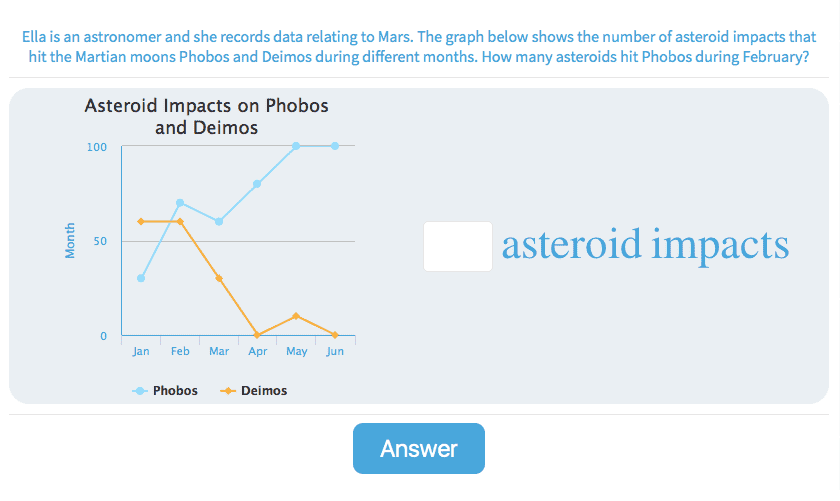Click the Phobos data point for January
Viewport: 840px width, 501px height.
point(141,278)
